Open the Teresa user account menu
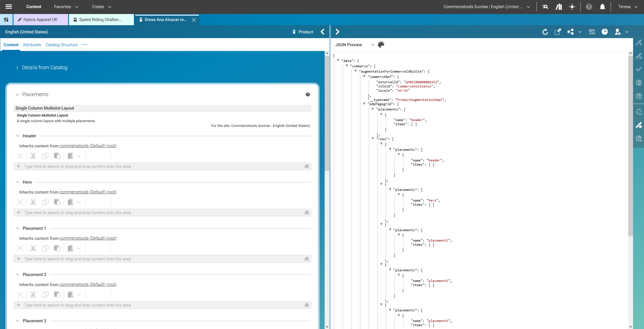This screenshot has height=329, width=644. pyautogui.click(x=627, y=6)
